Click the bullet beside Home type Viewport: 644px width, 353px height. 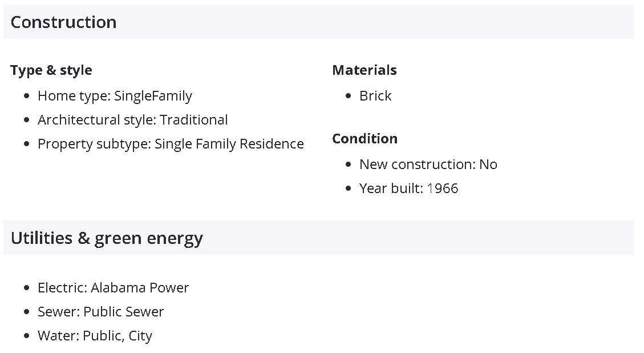(x=27, y=97)
